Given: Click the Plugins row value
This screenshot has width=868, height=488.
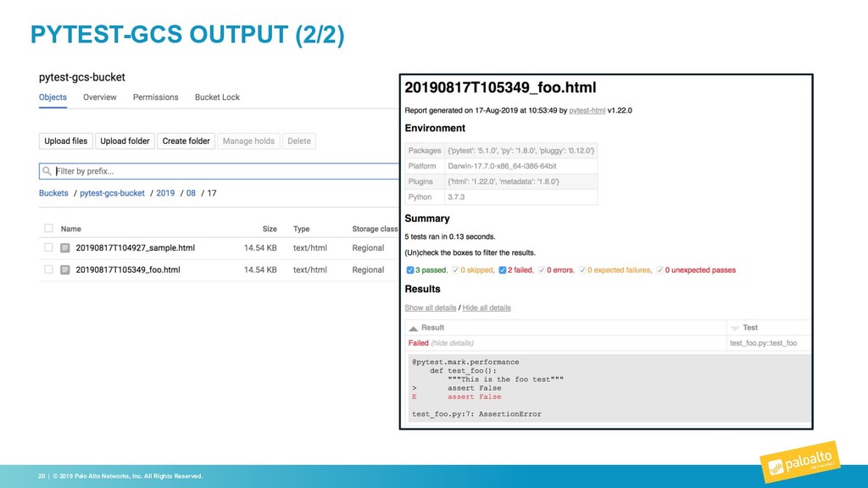Looking at the screenshot, I should point(504,181).
